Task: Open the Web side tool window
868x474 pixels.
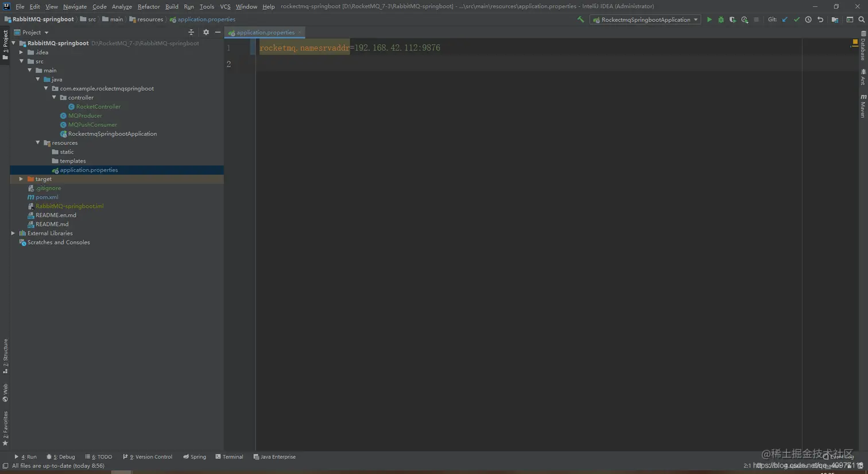Action: point(5,393)
